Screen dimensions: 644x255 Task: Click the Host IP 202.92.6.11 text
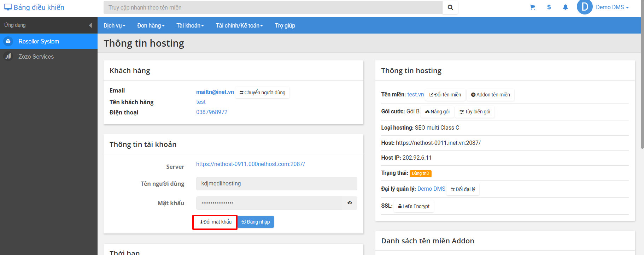(x=417, y=158)
